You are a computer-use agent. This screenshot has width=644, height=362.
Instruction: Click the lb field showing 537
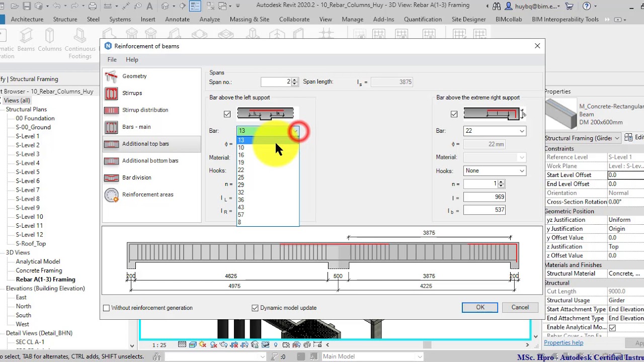click(485, 210)
